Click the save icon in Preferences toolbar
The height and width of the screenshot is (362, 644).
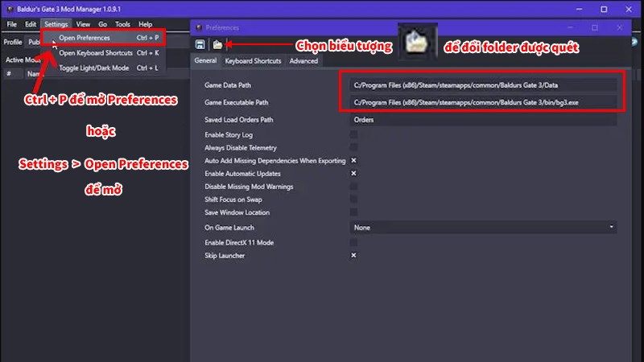200,44
